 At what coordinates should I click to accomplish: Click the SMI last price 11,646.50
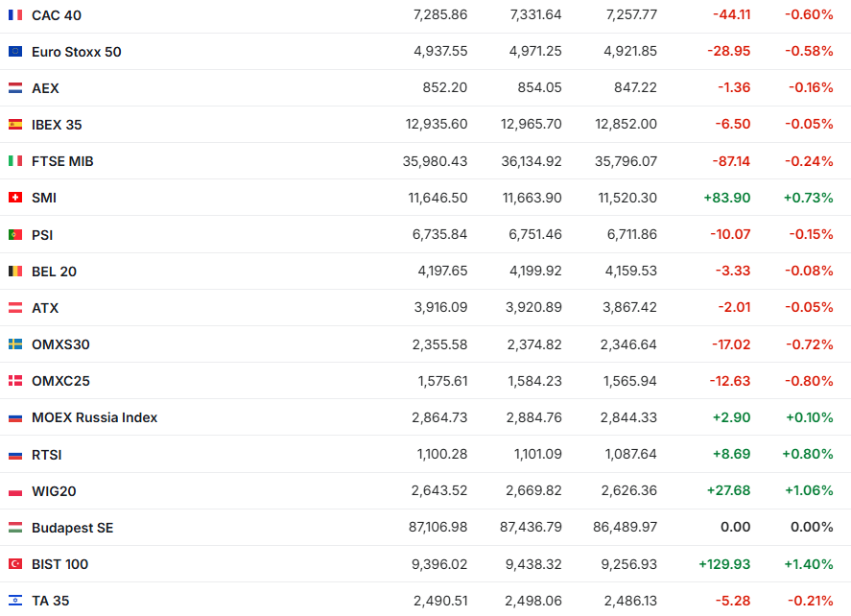click(437, 198)
